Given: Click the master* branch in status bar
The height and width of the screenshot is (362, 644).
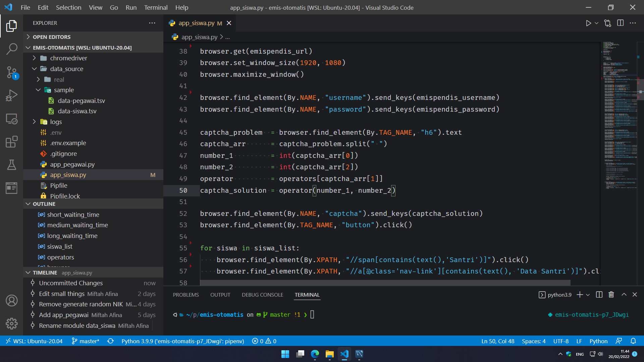Looking at the screenshot, I should point(86,341).
